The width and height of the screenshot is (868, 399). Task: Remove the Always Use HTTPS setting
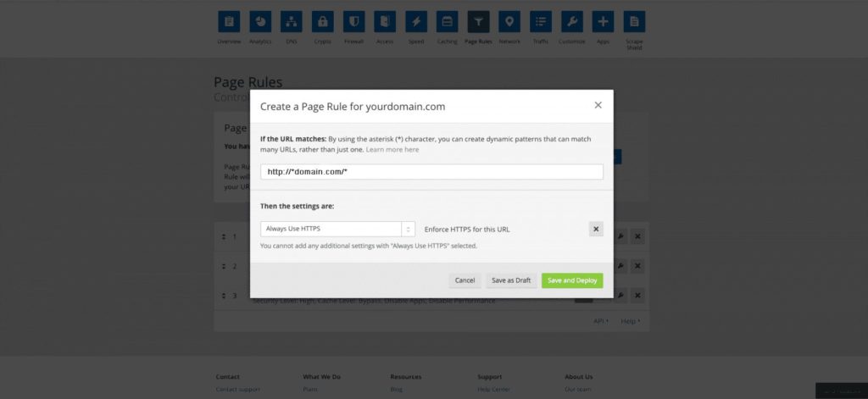click(x=596, y=229)
